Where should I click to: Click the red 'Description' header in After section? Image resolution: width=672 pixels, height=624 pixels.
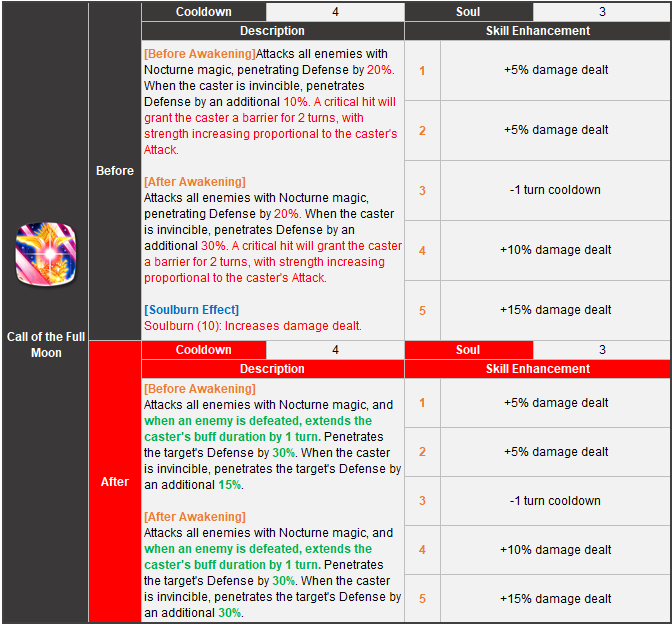273,369
